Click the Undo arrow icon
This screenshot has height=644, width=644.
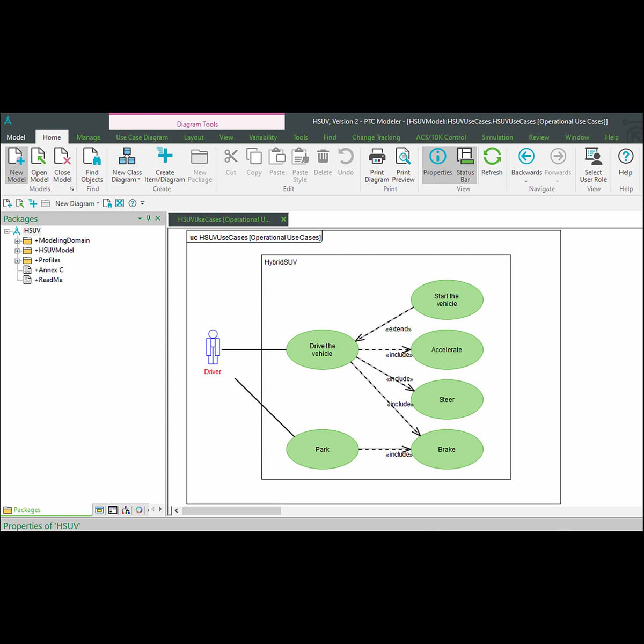[x=346, y=156]
